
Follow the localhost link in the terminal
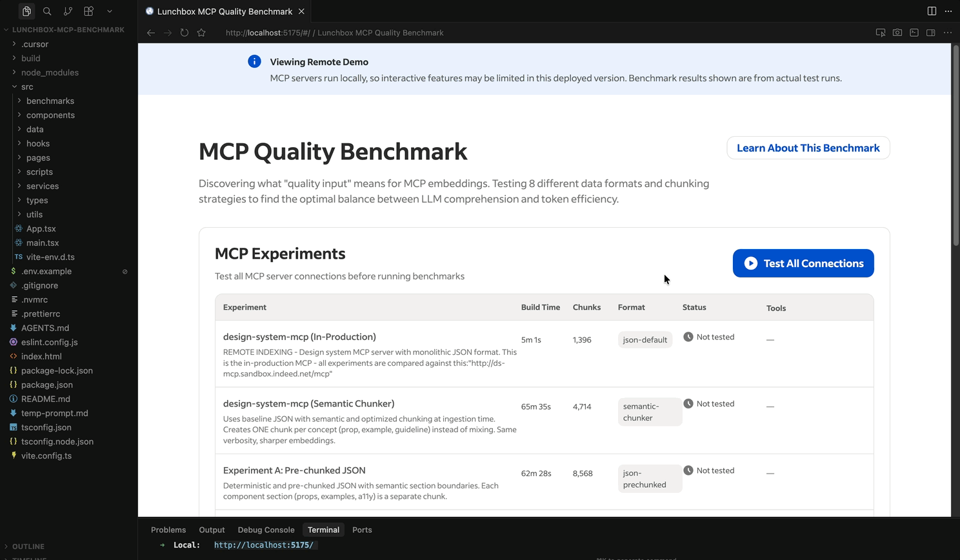pos(265,545)
